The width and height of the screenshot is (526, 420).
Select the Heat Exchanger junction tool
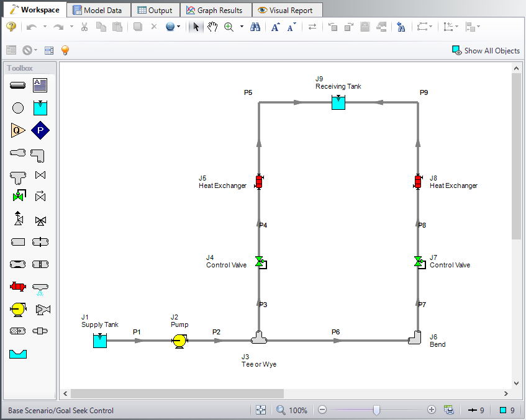click(18, 286)
